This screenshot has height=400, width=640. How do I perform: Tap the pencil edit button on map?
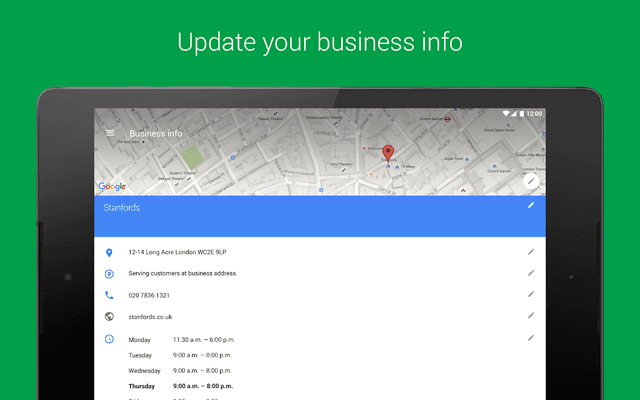(x=531, y=181)
